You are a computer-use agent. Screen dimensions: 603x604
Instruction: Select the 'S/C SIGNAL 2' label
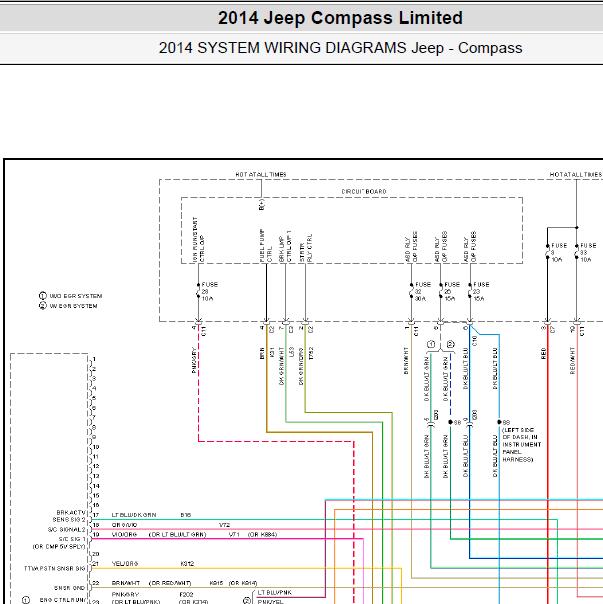(67, 530)
